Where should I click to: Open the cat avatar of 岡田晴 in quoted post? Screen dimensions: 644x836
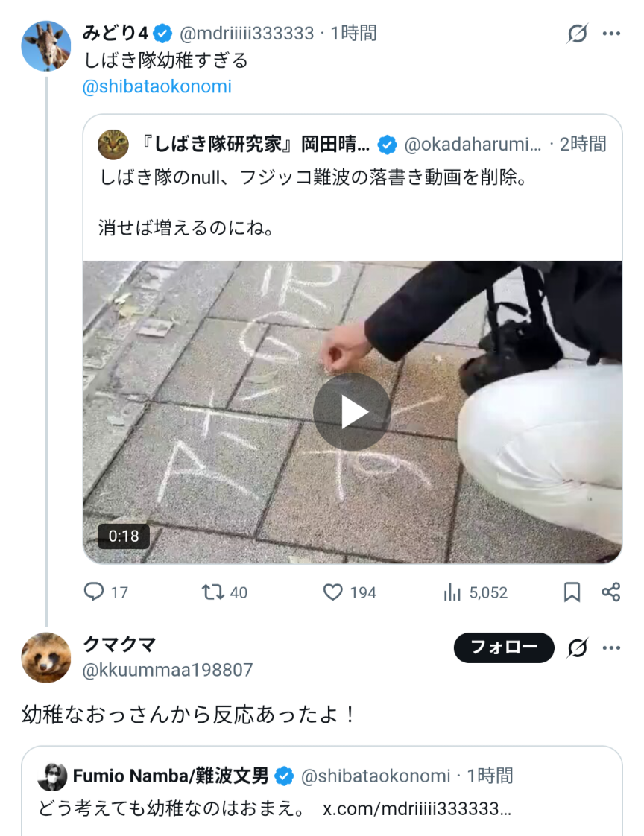113,144
